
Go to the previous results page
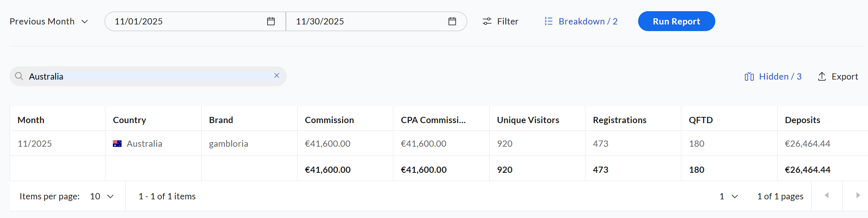(827, 196)
